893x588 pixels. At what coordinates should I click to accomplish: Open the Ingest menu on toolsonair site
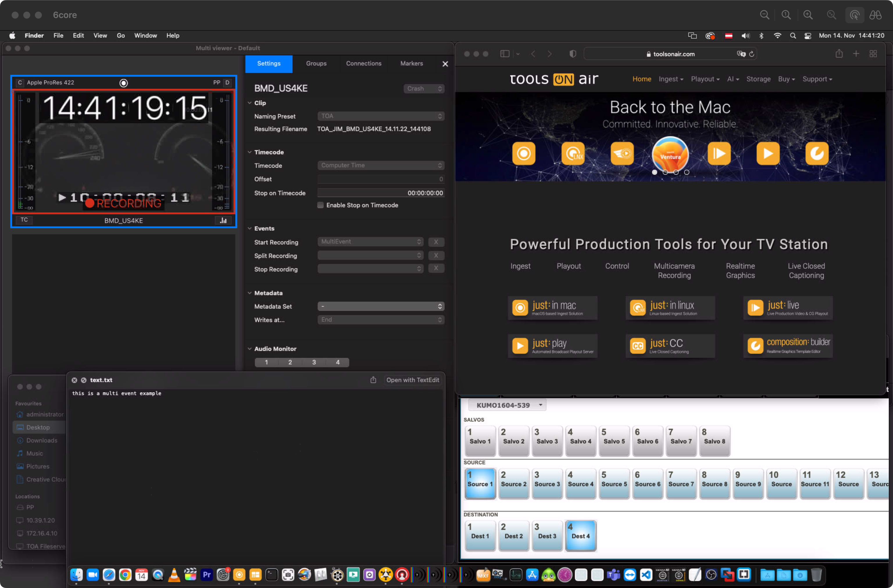click(671, 79)
